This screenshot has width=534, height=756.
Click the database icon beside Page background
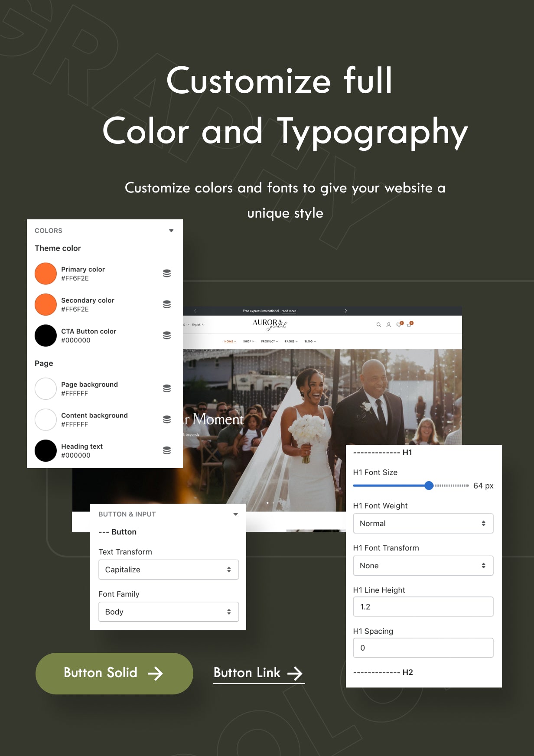(x=167, y=388)
